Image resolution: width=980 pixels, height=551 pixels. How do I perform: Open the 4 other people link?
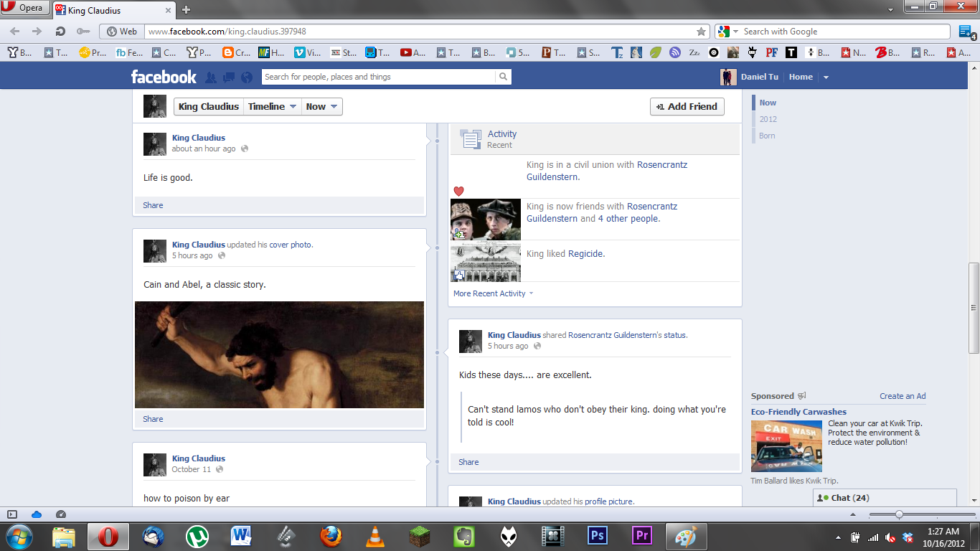pos(628,219)
